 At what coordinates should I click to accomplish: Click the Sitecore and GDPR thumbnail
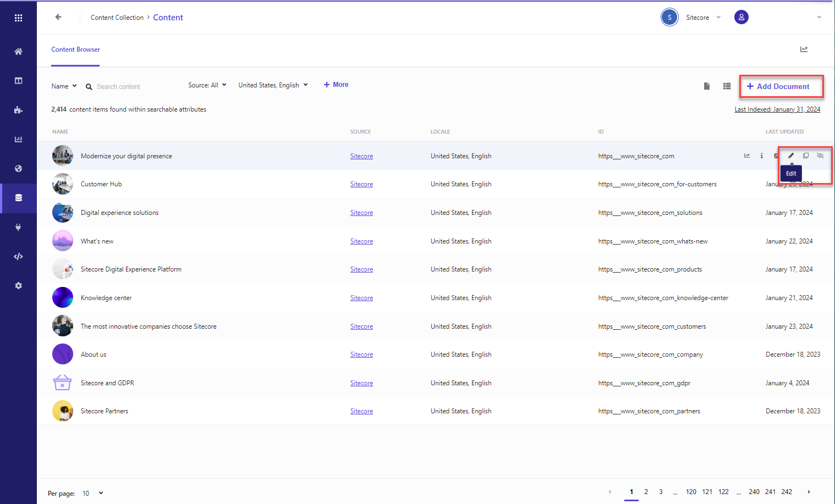pos(63,383)
